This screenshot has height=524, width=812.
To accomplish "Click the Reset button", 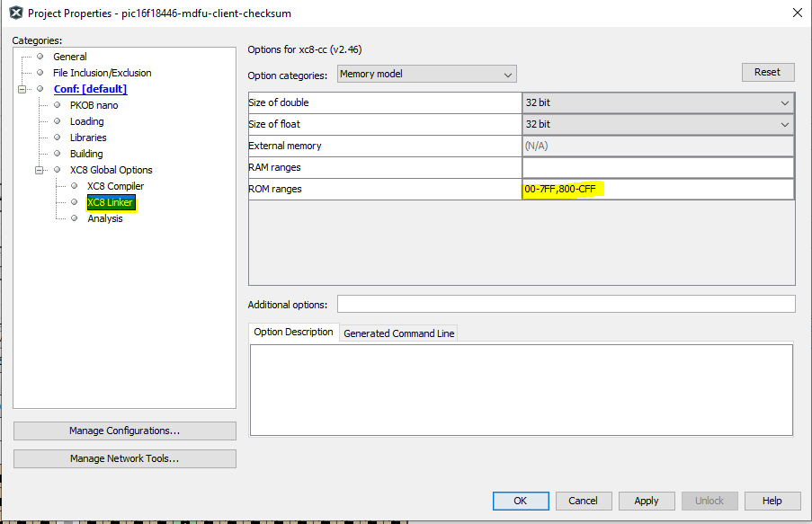I will coord(767,72).
